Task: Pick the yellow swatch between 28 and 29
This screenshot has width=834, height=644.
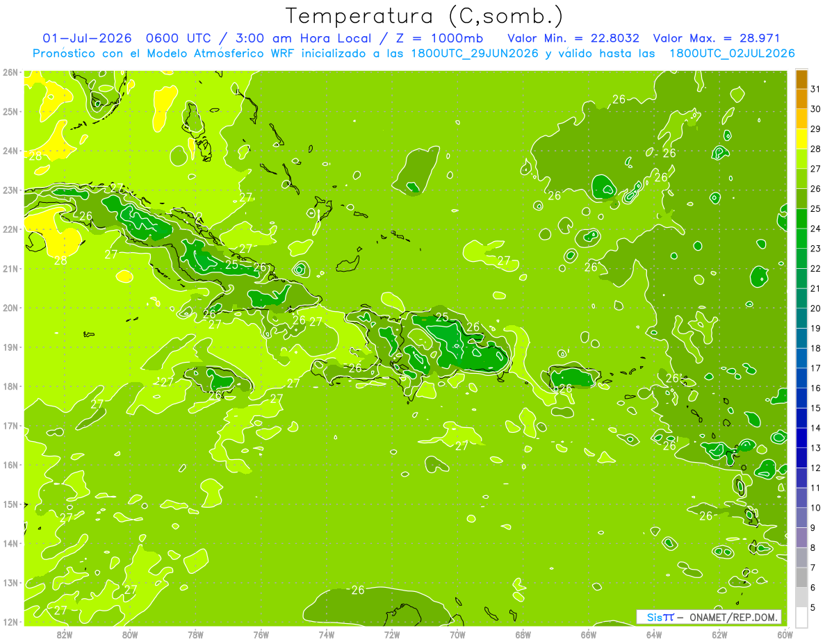Action: [x=802, y=139]
